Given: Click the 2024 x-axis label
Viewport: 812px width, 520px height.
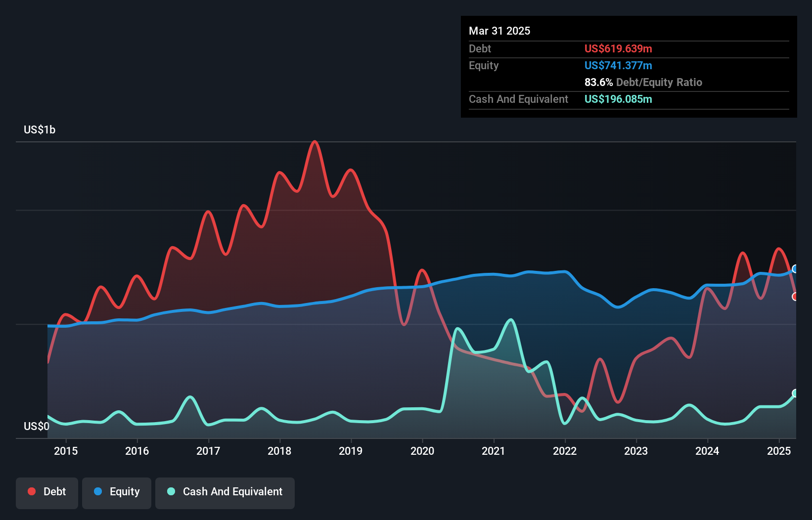Looking at the screenshot, I should [707, 451].
